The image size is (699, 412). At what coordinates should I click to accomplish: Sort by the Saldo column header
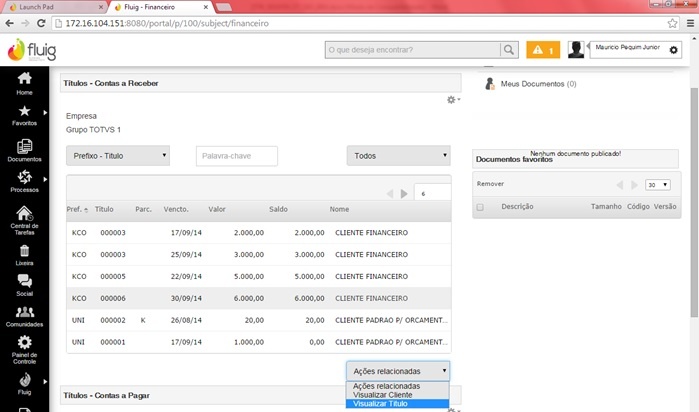pos(278,209)
